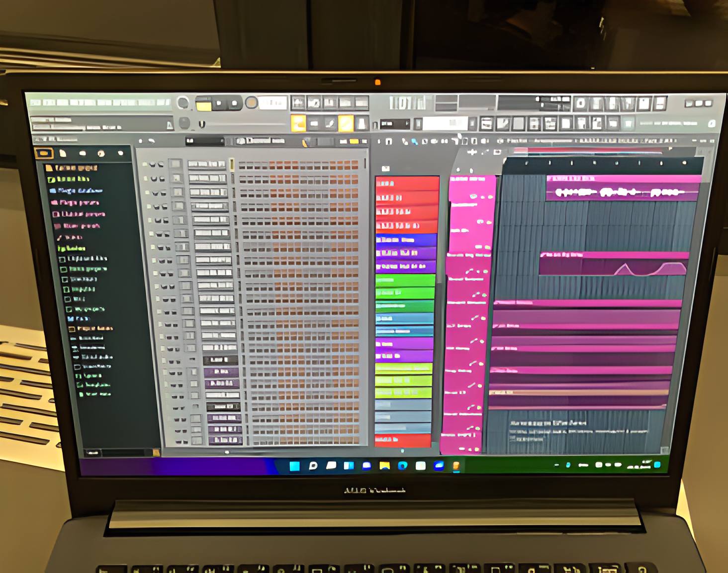Click the second file-shaped tab icon atop the Browser
Screen dimensions: 728x573
pos(63,153)
